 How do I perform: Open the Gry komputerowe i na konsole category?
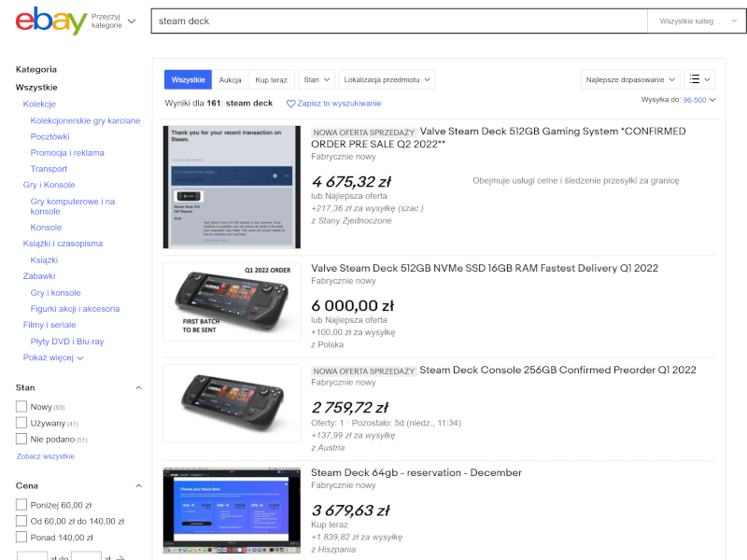[x=72, y=206]
